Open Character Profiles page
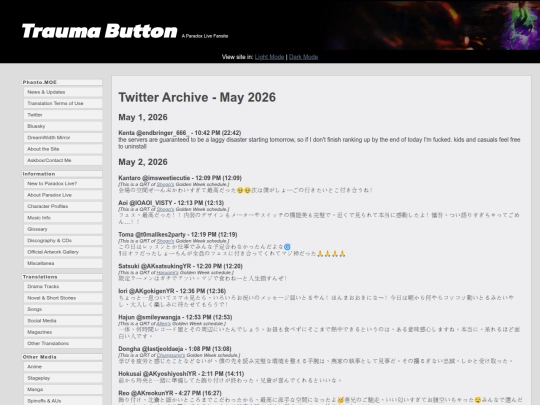The height and width of the screenshot is (405, 540). click(63, 206)
